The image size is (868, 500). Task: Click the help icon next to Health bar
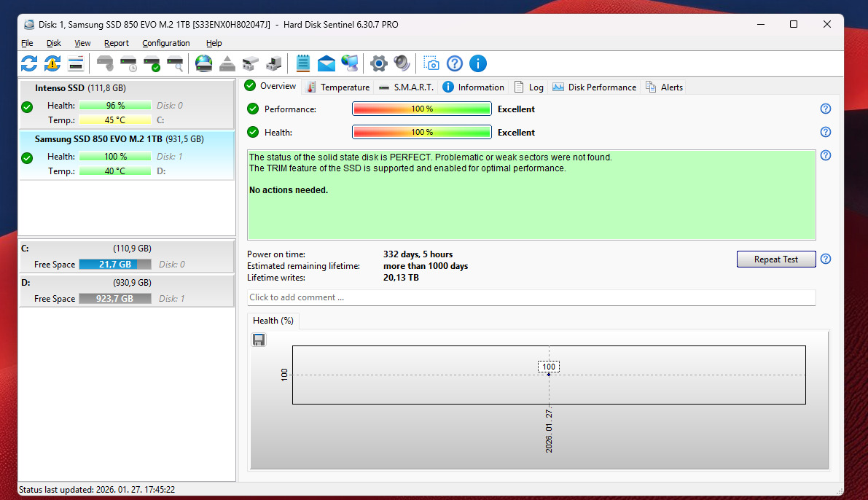826,132
